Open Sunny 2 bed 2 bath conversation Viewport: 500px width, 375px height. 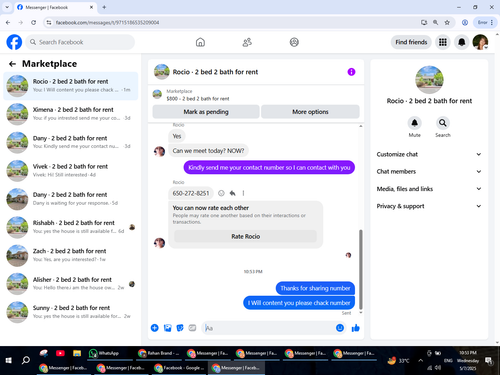(x=71, y=312)
